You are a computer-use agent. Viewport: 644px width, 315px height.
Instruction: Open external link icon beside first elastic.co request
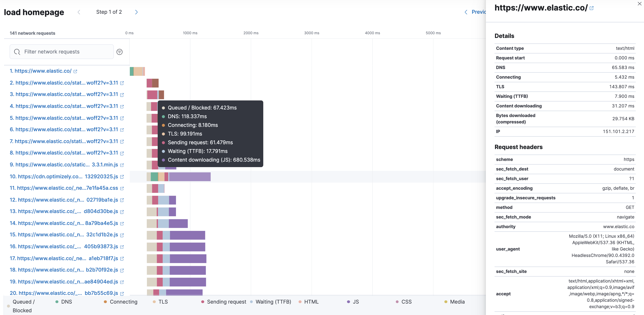75,71
